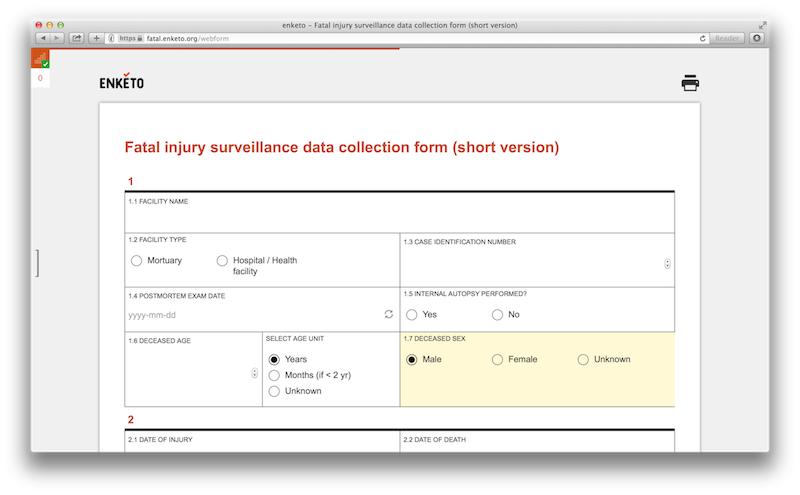Click the Reader button in address bar
This screenshot has width=800, height=495.
pyautogui.click(x=727, y=38)
